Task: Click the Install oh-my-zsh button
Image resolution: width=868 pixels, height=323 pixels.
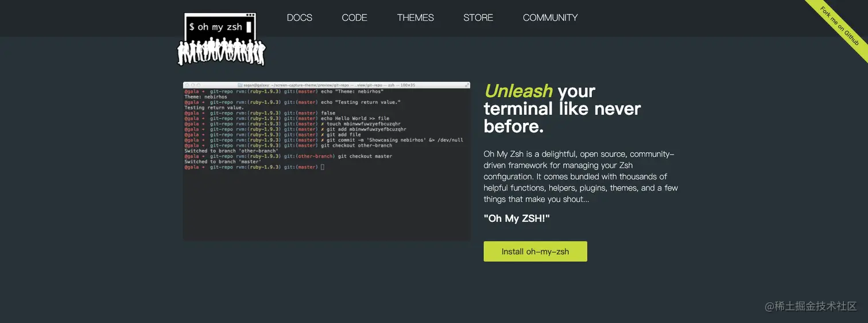Action: [x=535, y=251]
